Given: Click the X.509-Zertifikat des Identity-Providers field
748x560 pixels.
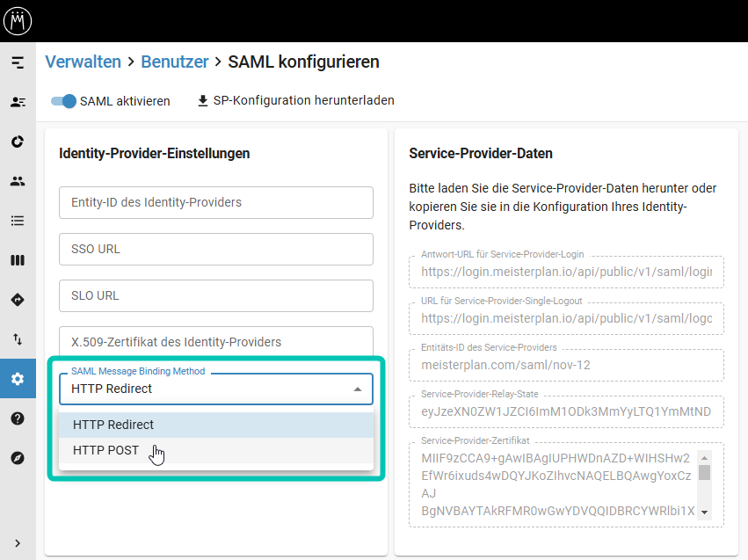Looking at the screenshot, I should coord(216,341).
